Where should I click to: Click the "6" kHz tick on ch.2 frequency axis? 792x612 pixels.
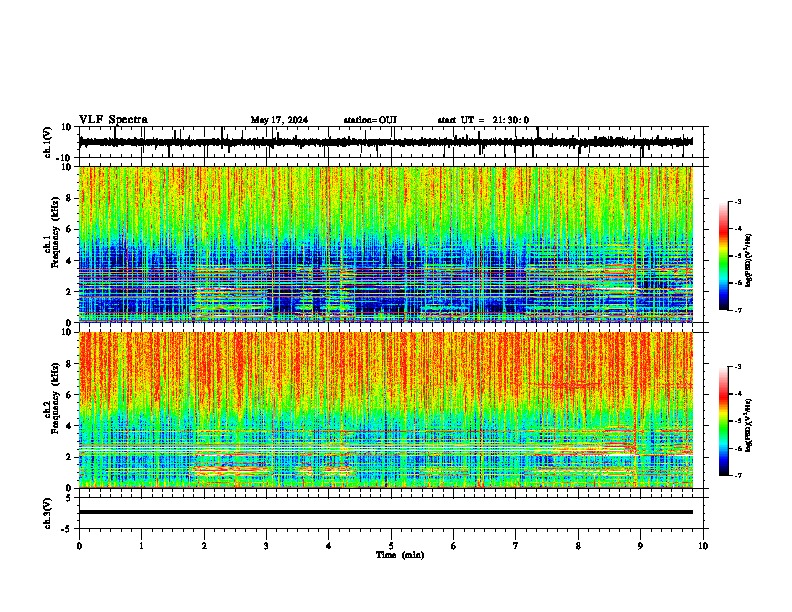[x=69, y=395]
